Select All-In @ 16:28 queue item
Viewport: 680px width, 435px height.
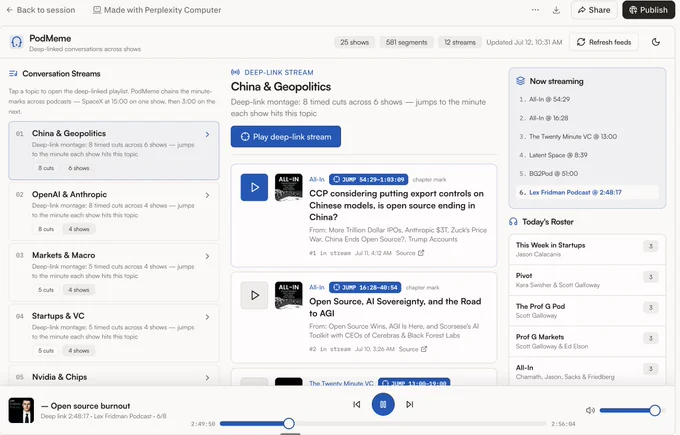pos(588,118)
